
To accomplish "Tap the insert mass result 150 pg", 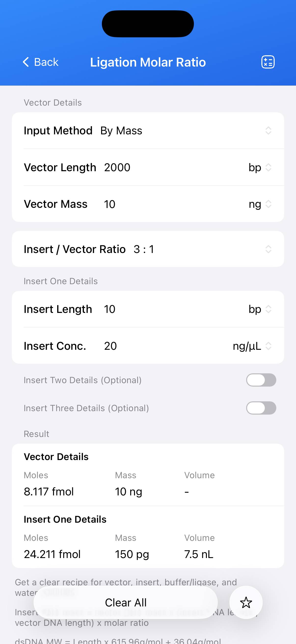I will 132,554.
